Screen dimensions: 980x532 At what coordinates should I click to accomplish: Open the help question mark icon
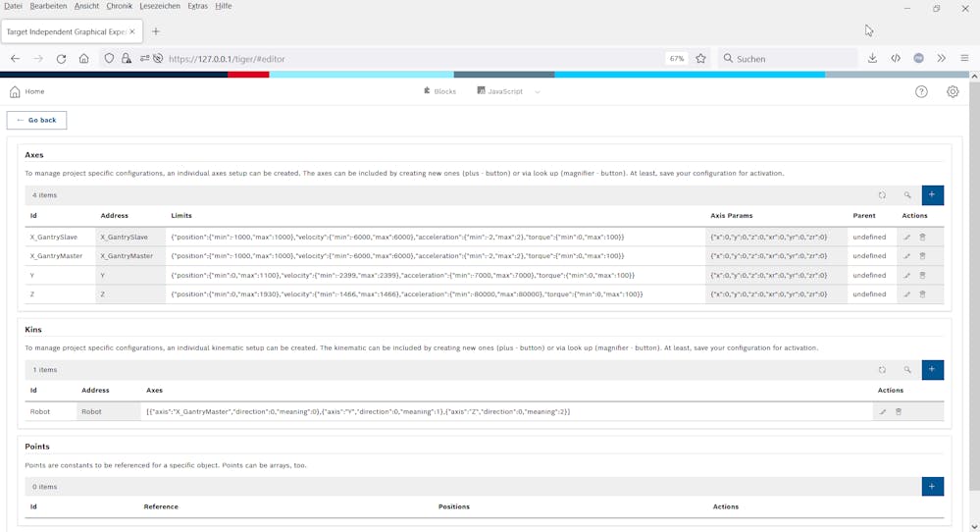(x=921, y=91)
